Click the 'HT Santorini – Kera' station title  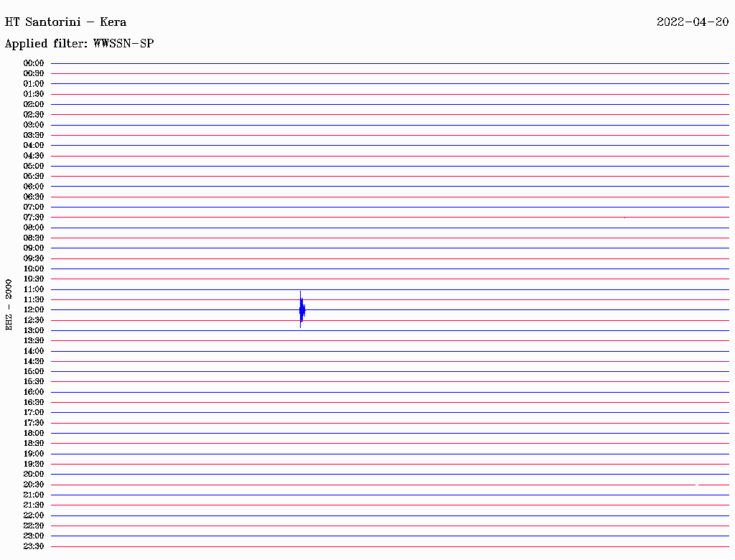[65, 22]
